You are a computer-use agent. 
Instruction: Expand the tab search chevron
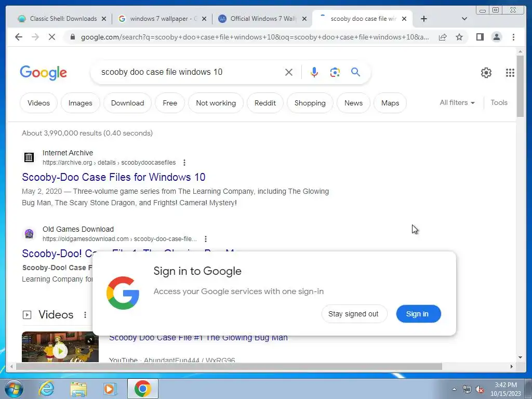pos(464,19)
